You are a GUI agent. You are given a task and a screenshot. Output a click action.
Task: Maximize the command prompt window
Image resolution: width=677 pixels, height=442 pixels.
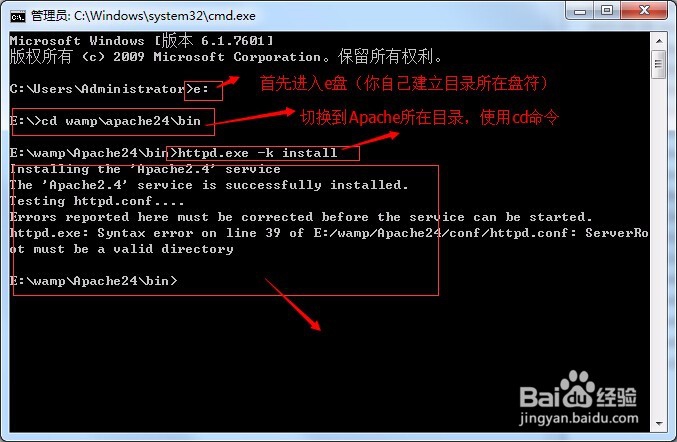(x=607, y=10)
